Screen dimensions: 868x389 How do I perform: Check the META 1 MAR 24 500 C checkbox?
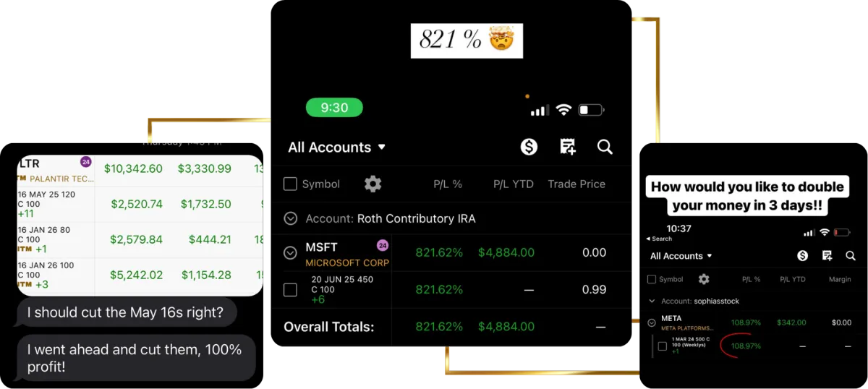(x=662, y=346)
